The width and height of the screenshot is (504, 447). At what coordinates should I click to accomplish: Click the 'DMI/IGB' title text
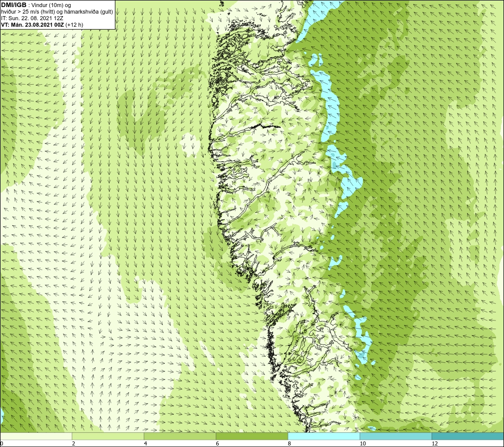[14, 5]
